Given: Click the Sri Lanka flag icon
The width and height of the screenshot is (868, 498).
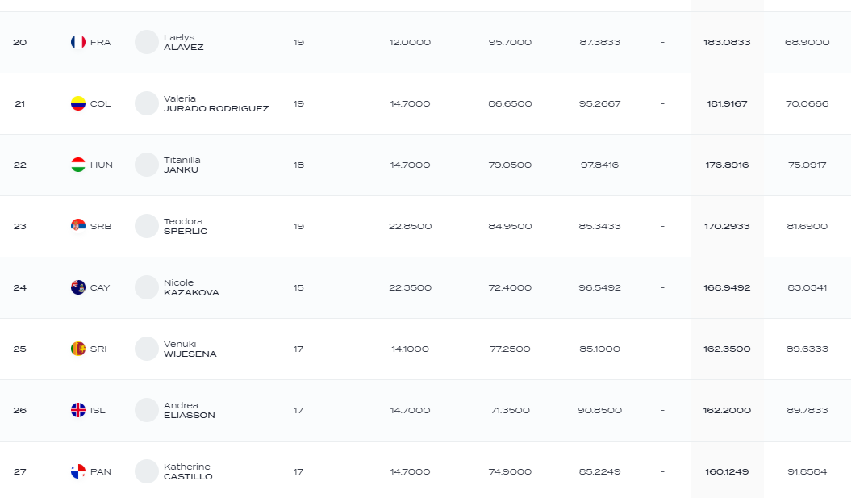Looking at the screenshot, I should point(78,349).
